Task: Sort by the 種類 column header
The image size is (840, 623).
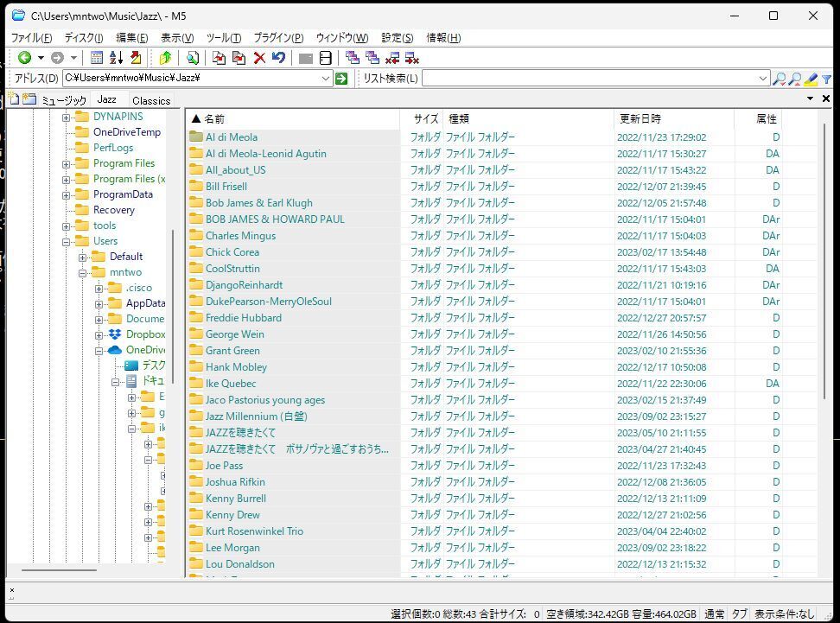Action: [528, 118]
